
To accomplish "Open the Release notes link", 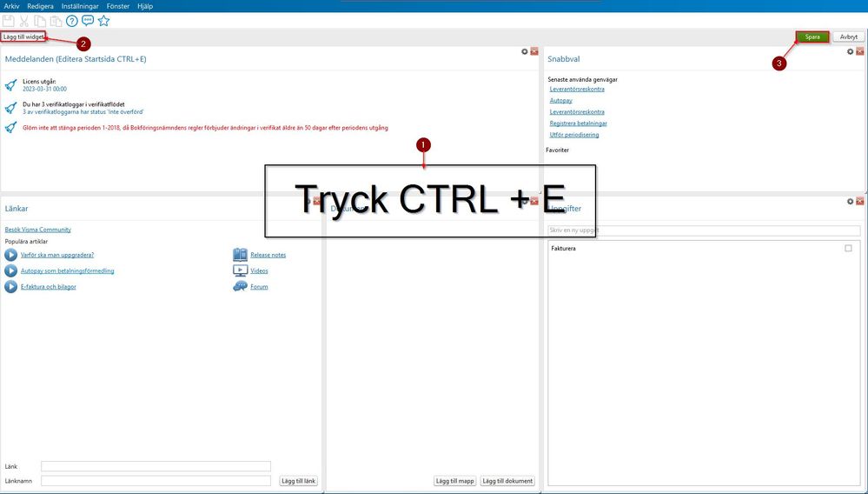I will pyautogui.click(x=268, y=256).
